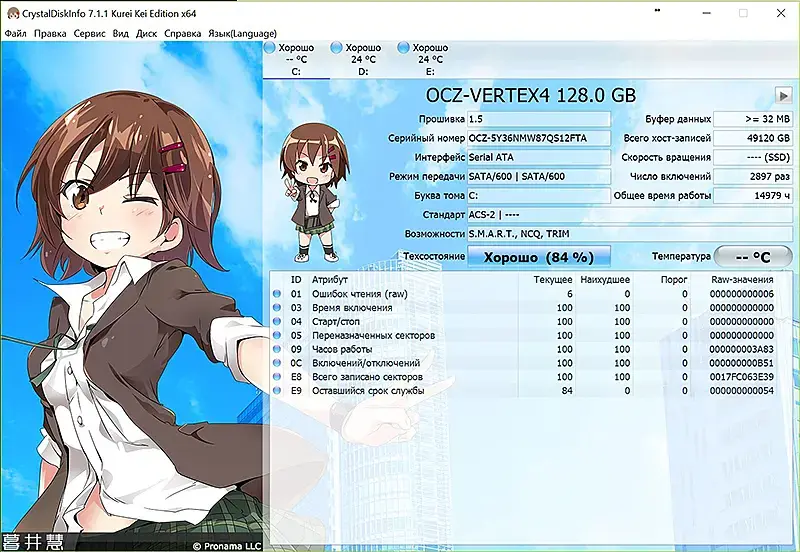Click the Прошивка firmware field

pyautogui.click(x=539, y=119)
